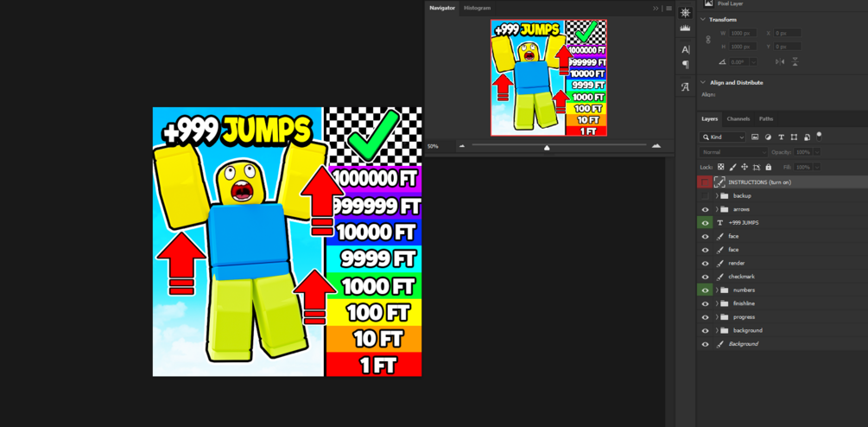Select the checkmark layer name

(x=741, y=277)
